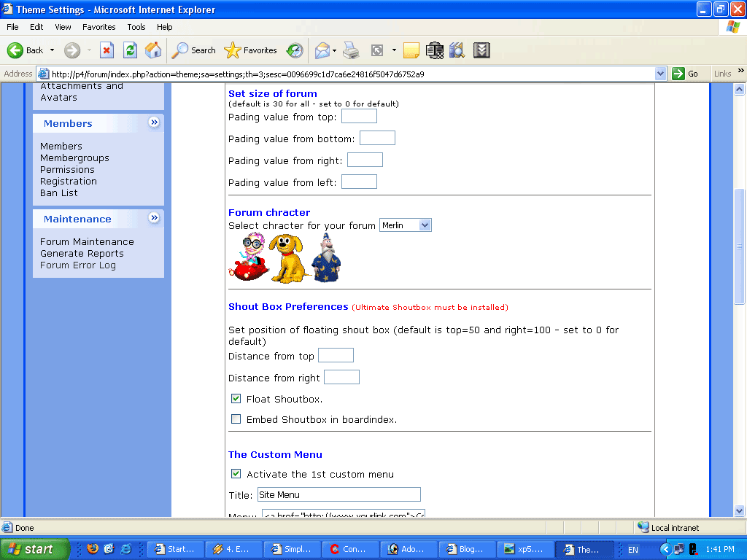Open the Registration sidebar link

pyautogui.click(x=69, y=182)
